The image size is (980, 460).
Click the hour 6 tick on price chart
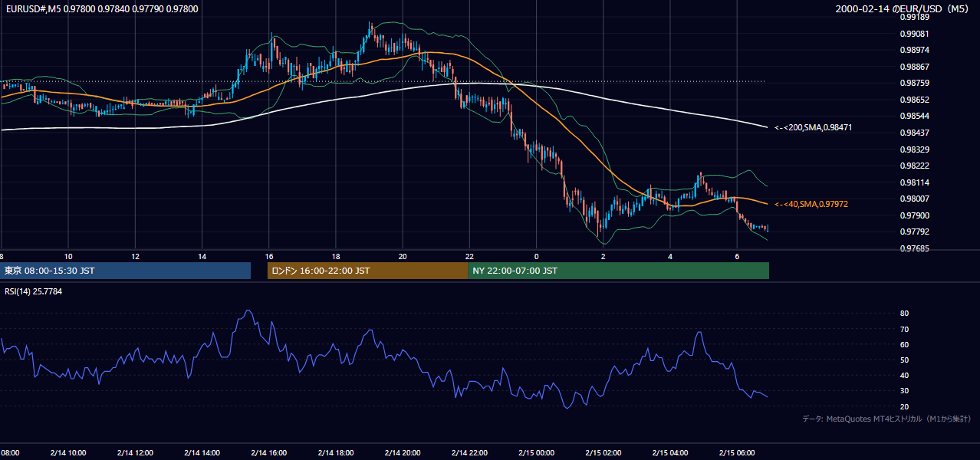(736, 256)
